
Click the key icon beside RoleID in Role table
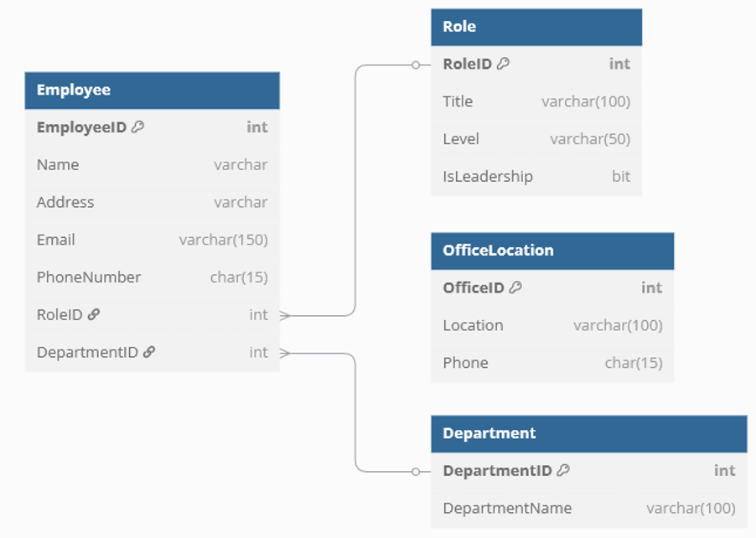(x=503, y=64)
